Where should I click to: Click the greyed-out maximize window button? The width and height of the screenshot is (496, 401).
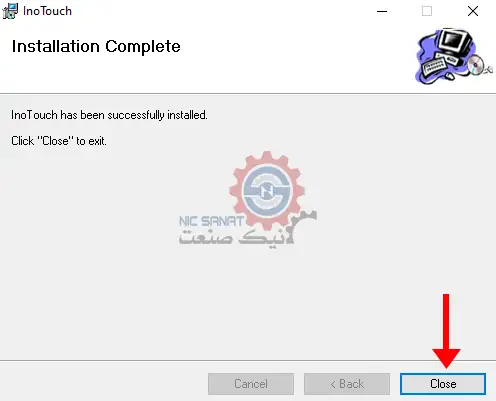point(427,11)
